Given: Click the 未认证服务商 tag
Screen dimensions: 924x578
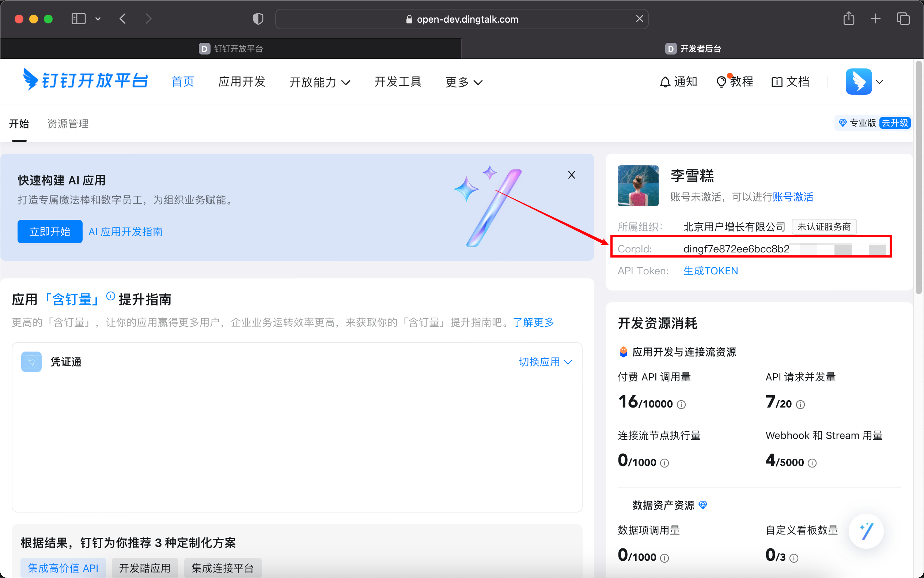Looking at the screenshot, I should pyautogui.click(x=824, y=227).
